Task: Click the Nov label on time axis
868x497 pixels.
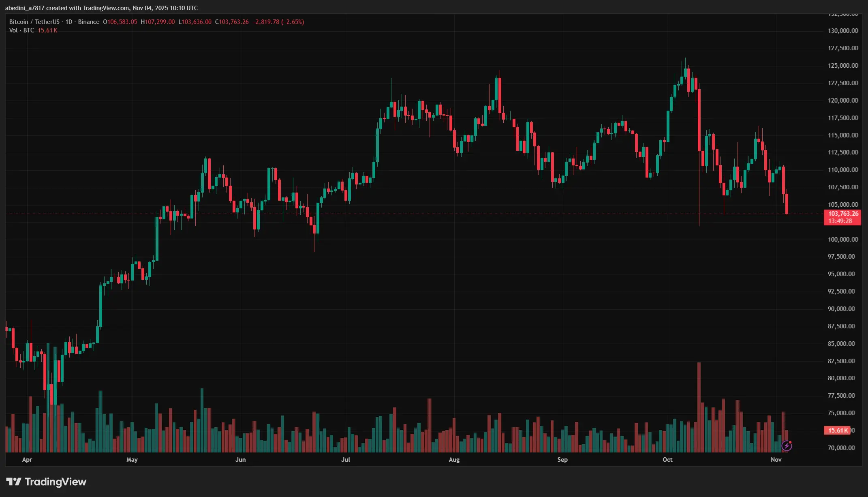Action: [x=776, y=460]
